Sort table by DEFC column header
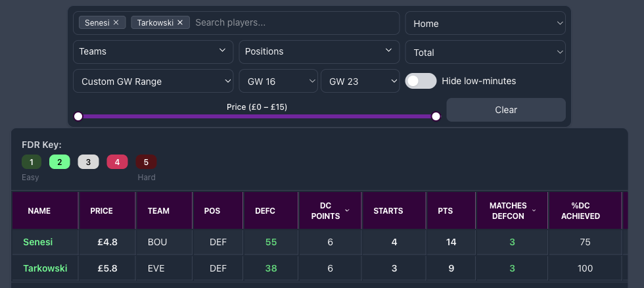 265,211
